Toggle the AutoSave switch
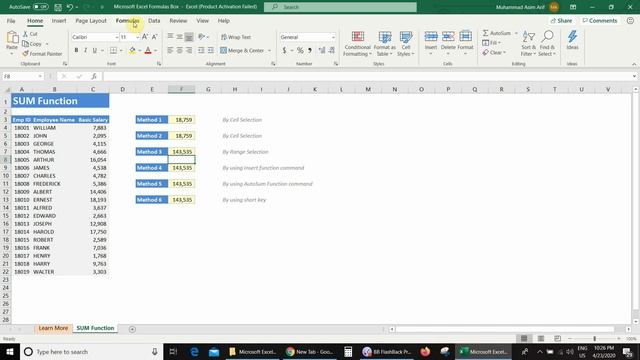Screen dimensions: 640x360 click(40, 7)
